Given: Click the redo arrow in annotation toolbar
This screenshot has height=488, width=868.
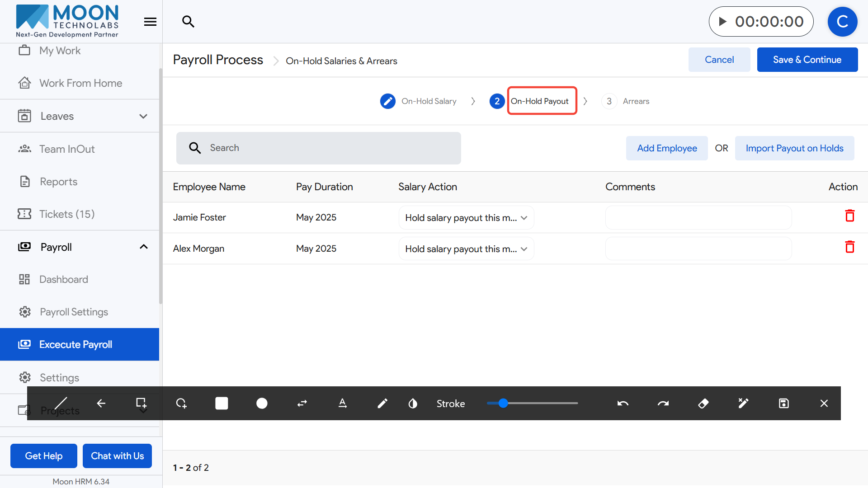Looking at the screenshot, I should coord(663,404).
